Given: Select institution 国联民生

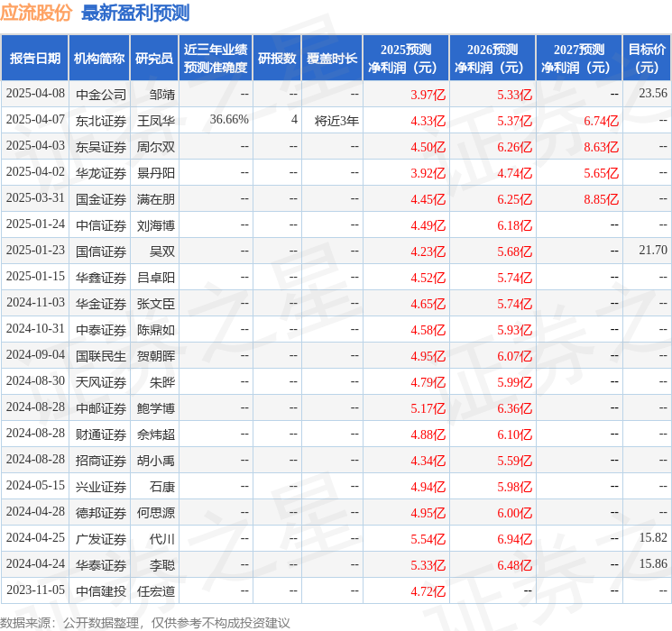Looking at the screenshot, I should point(101,355).
